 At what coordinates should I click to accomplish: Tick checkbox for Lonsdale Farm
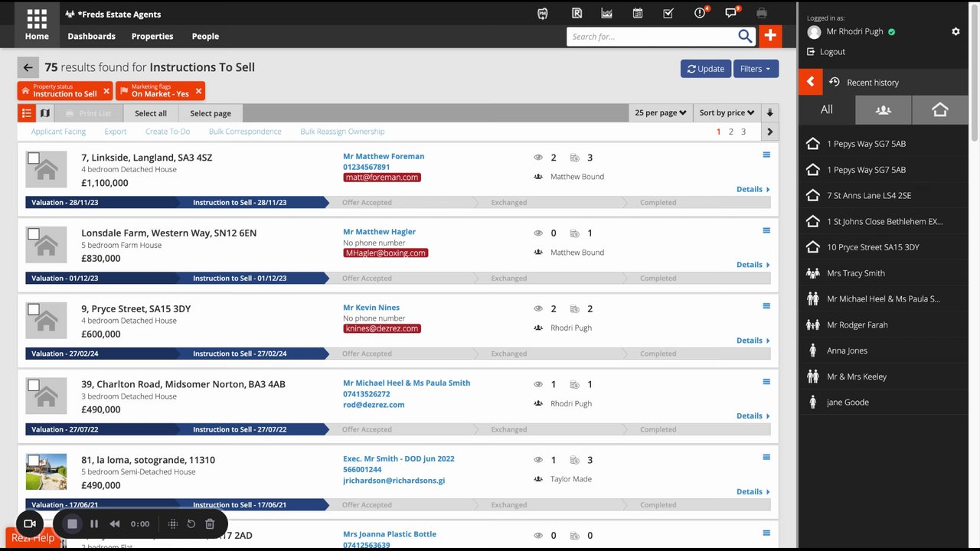33,234
